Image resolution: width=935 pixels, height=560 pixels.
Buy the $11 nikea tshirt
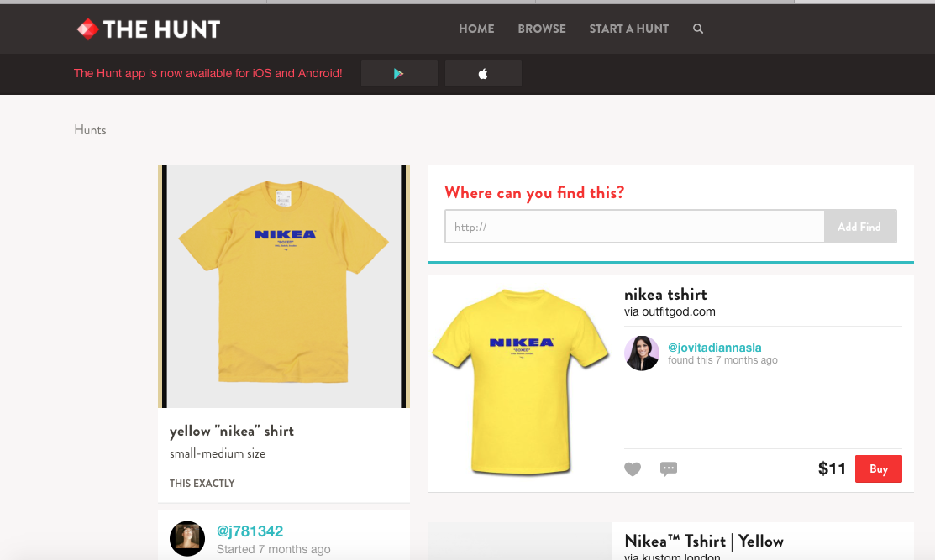click(x=879, y=468)
